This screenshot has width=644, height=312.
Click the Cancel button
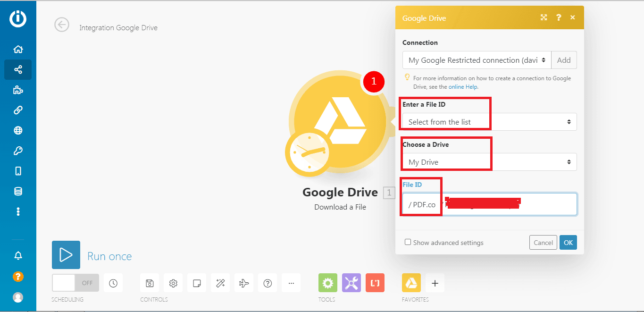[543, 243]
